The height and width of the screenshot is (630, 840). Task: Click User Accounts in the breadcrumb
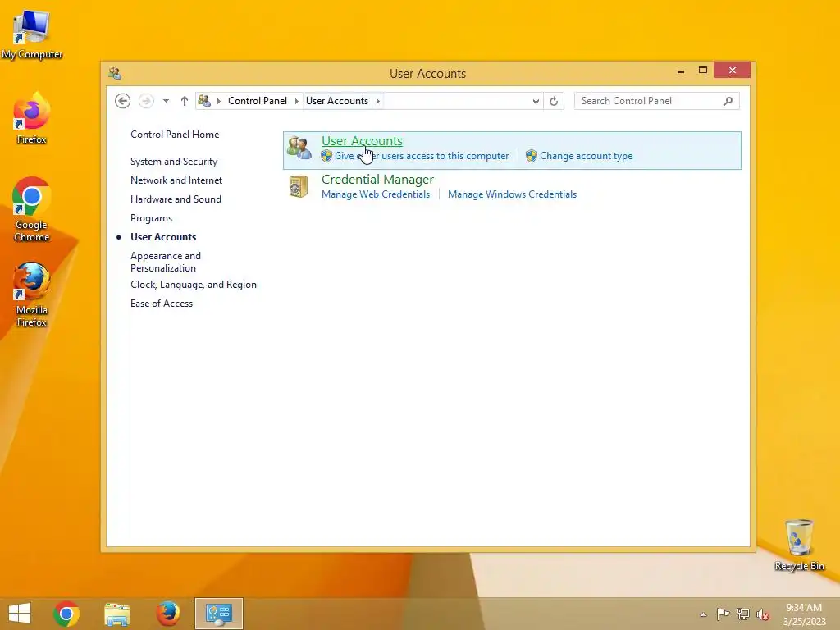pyautogui.click(x=337, y=101)
